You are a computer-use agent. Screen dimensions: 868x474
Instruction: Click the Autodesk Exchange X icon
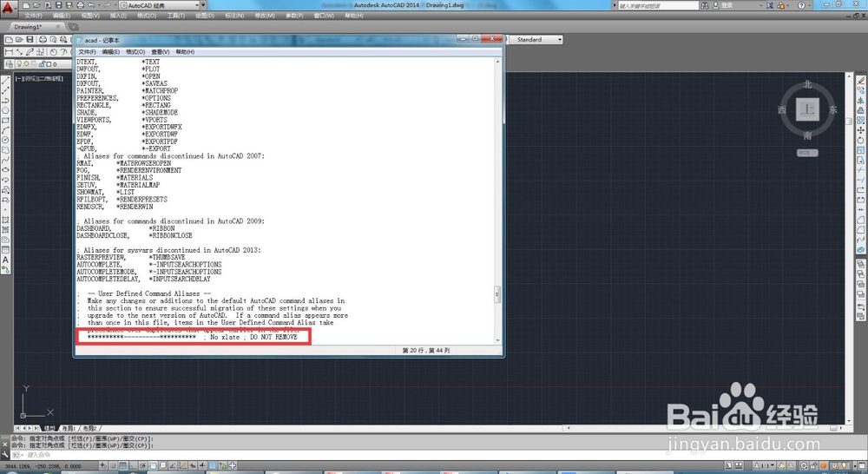click(x=770, y=5)
